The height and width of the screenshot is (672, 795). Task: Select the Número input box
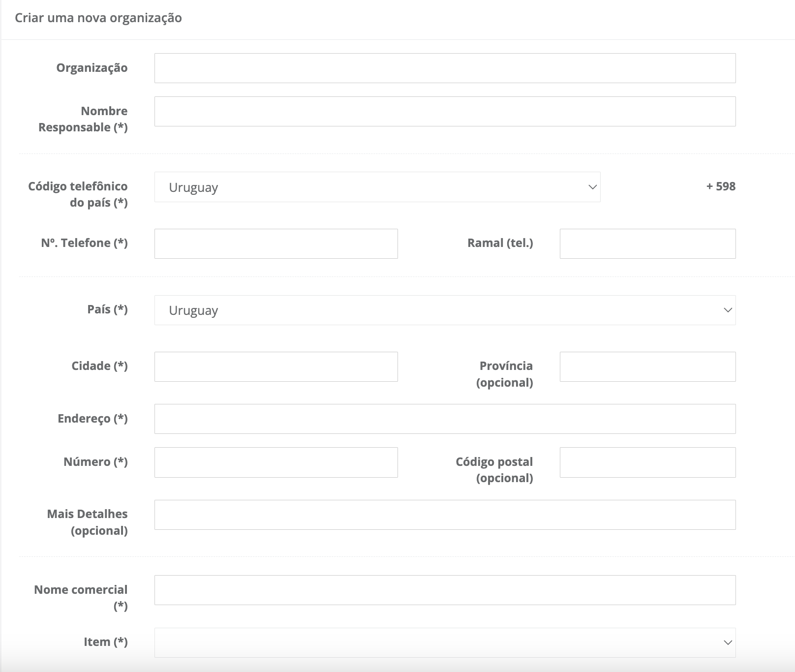276,462
